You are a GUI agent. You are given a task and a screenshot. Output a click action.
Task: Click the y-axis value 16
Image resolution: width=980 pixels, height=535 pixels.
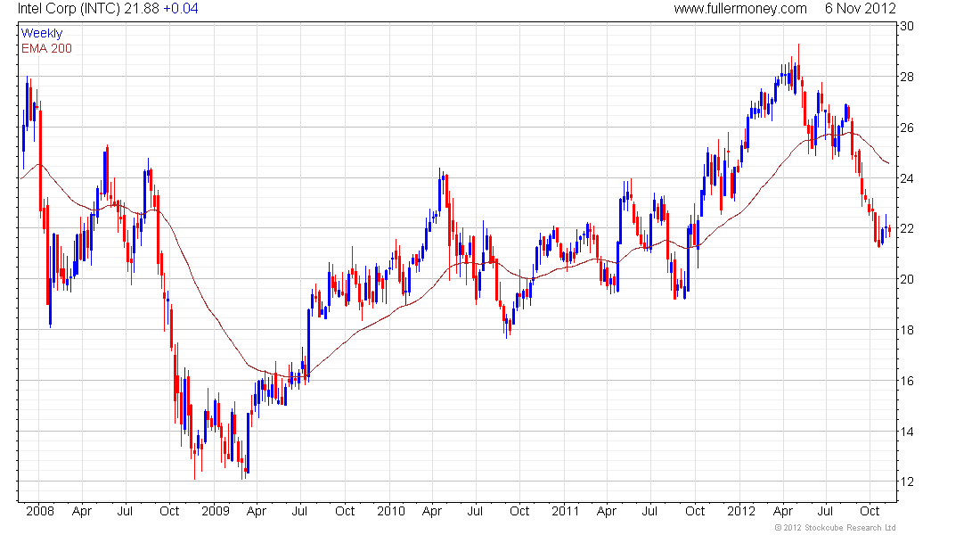tap(906, 381)
